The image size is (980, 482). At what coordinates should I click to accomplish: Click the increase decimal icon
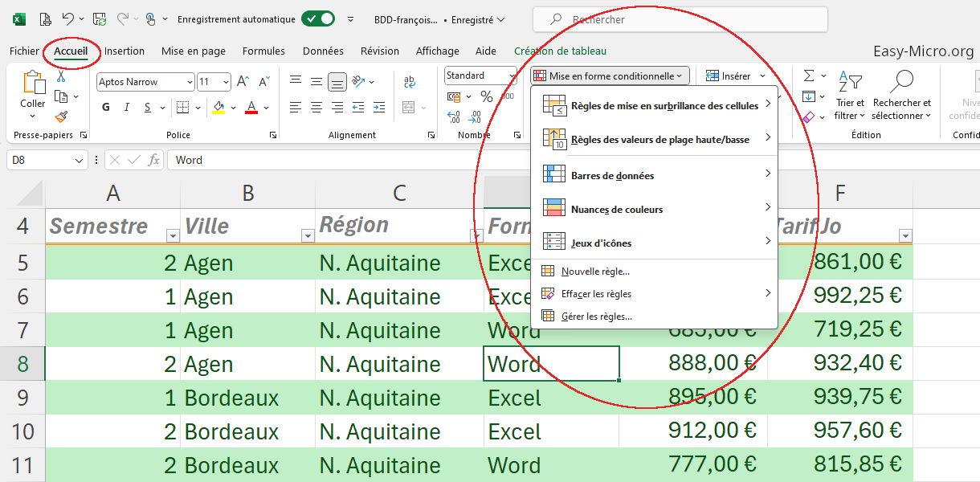[x=454, y=117]
